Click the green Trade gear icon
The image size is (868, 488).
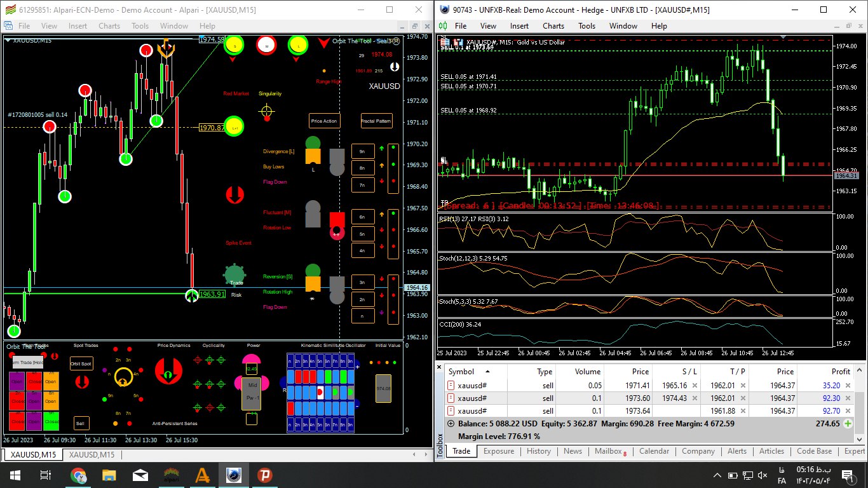pyautogui.click(x=234, y=275)
